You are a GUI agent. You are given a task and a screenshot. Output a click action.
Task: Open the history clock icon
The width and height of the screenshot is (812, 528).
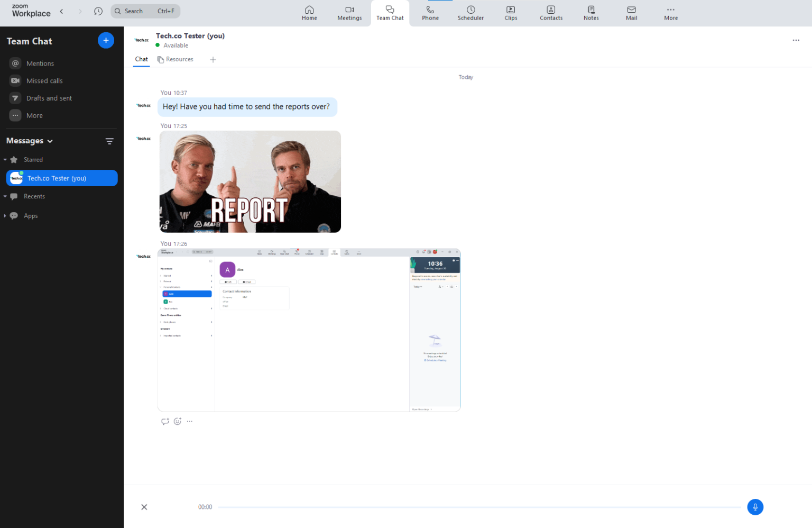coord(98,11)
